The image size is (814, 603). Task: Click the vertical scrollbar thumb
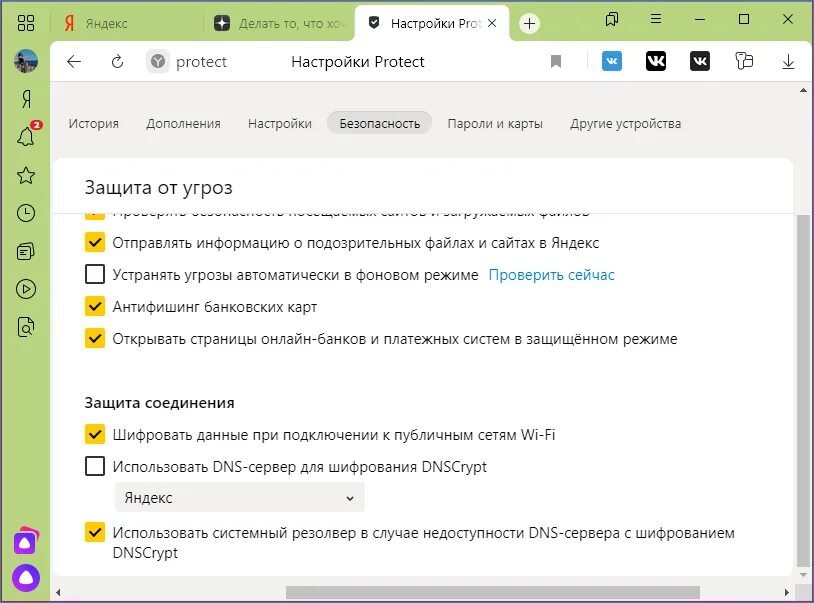(803, 390)
